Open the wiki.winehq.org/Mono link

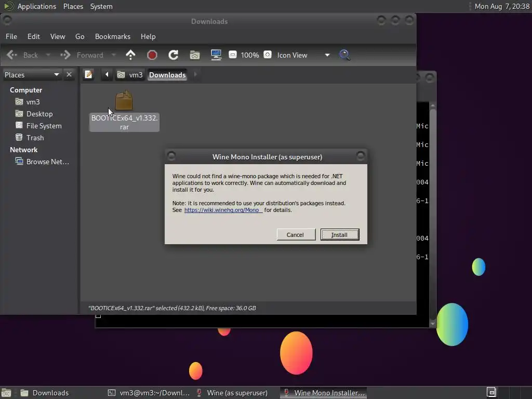[x=223, y=210]
